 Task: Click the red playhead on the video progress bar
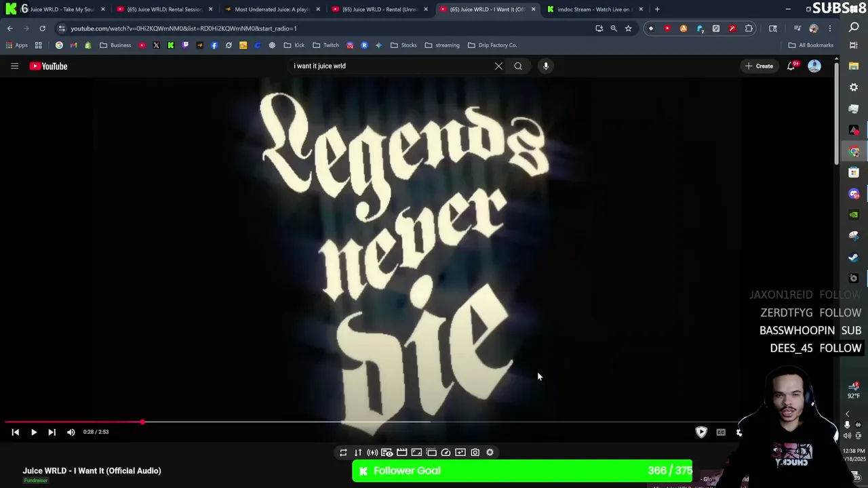click(x=142, y=422)
